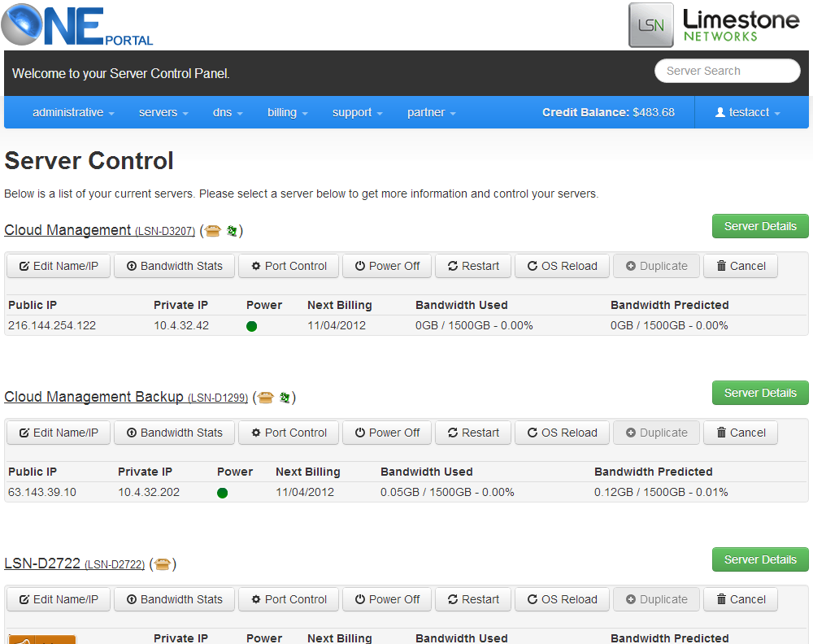Open the partner menu

click(432, 112)
